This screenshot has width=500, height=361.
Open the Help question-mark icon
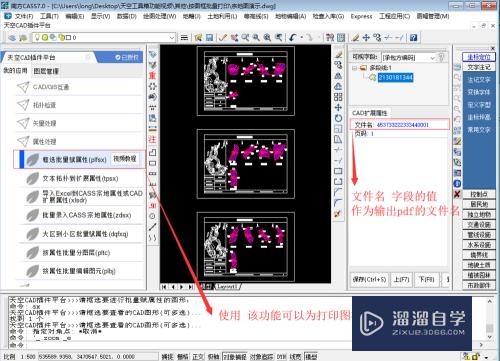pos(414,38)
